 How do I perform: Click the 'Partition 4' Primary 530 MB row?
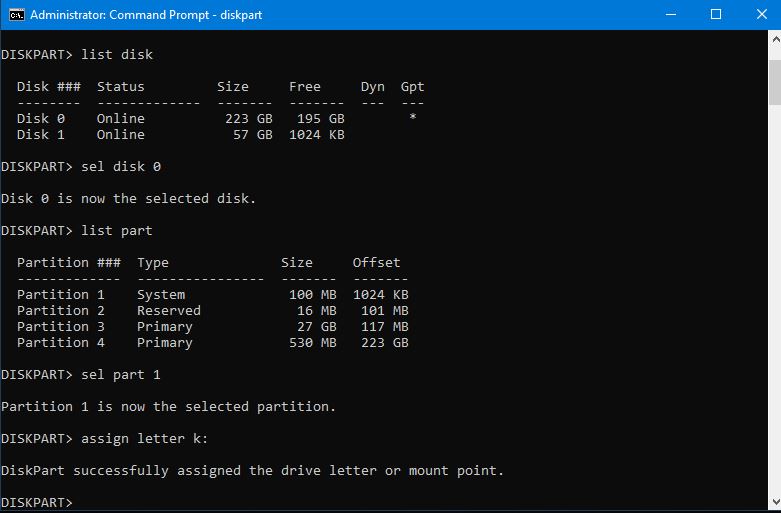(212, 342)
